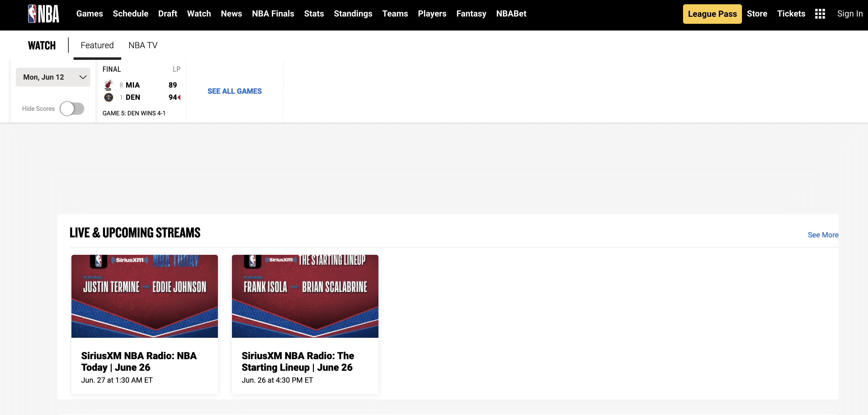Click the DEN team abbreviation
The width and height of the screenshot is (868, 415).
[133, 97]
